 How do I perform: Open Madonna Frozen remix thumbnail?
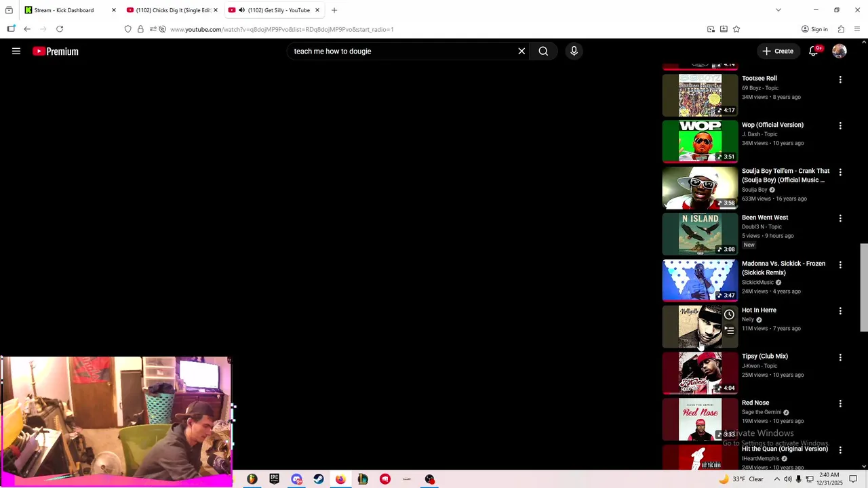tap(700, 280)
